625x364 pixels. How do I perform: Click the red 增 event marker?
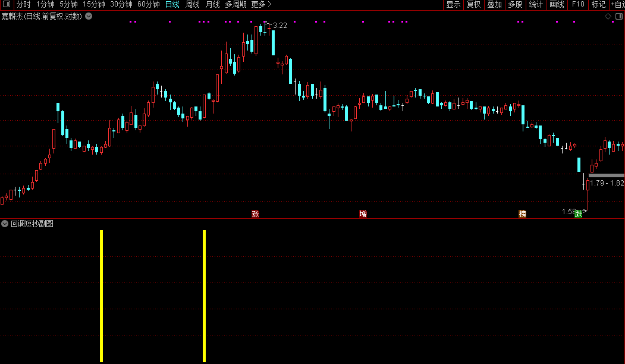pyautogui.click(x=363, y=214)
